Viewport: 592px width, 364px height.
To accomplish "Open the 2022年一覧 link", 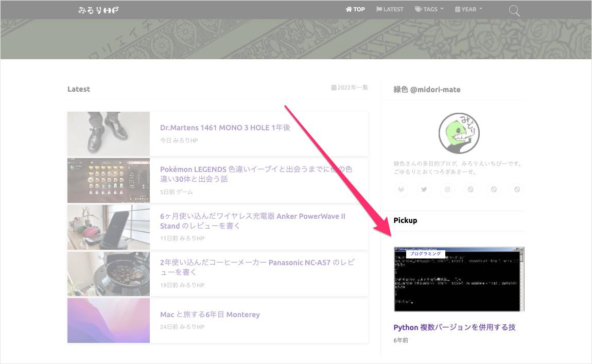I will (350, 88).
